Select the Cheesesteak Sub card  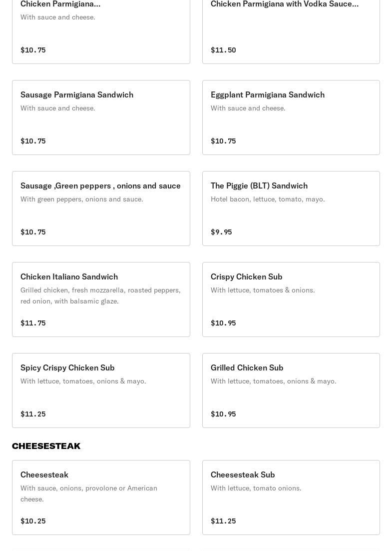(291, 497)
